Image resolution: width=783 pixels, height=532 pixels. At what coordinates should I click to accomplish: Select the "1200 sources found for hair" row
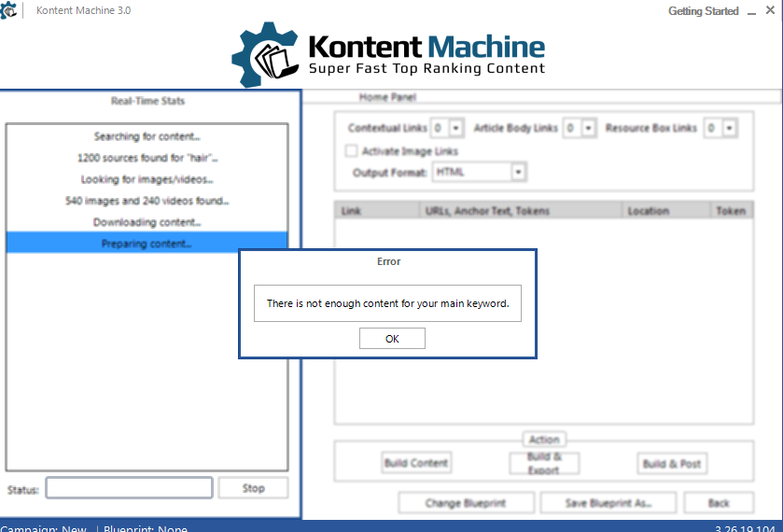[x=147, y=158]
